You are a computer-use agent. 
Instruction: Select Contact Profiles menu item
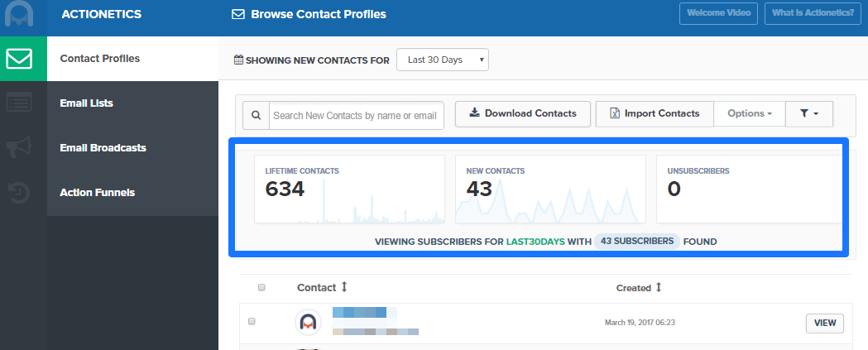pyautogui.click(x=133, y=59)
